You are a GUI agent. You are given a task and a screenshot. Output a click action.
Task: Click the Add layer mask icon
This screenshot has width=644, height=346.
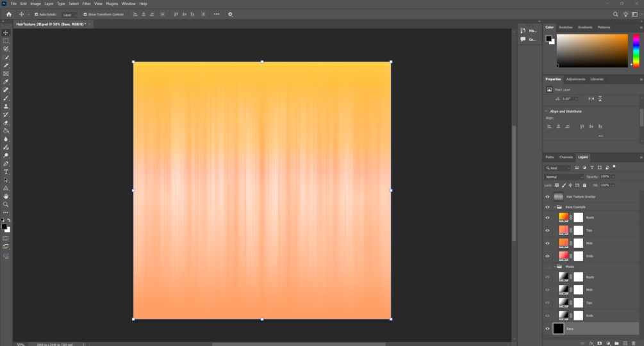pos(600,343)
